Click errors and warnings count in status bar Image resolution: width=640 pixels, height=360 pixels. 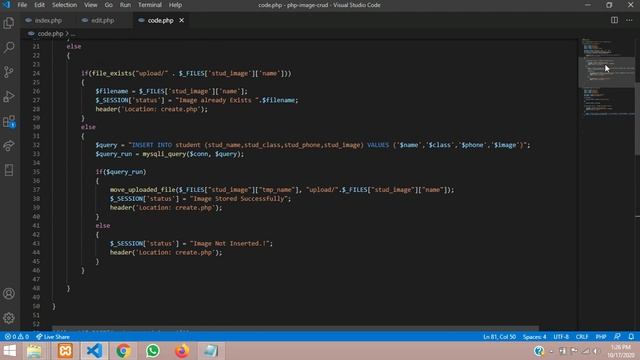click(17, 337)
